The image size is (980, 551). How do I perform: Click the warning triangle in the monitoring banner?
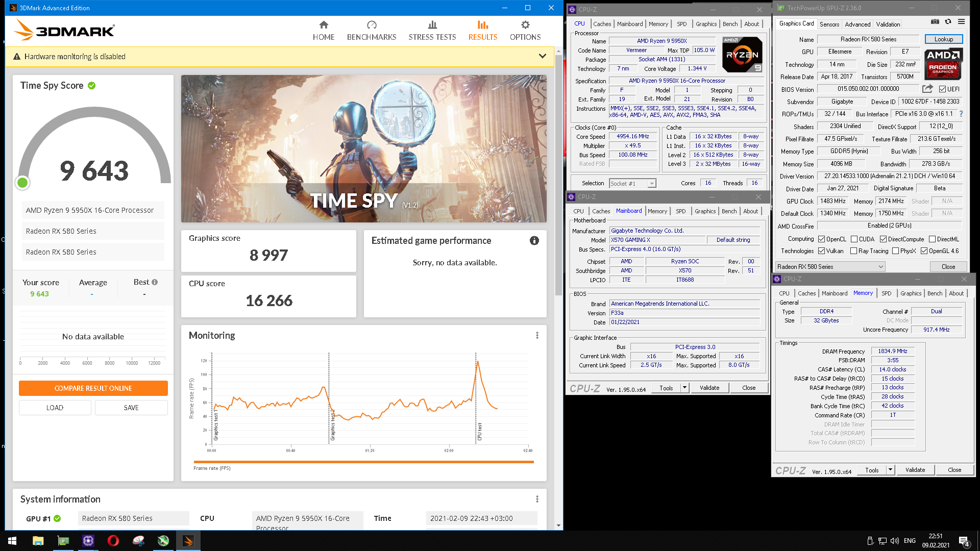[17, 57]
